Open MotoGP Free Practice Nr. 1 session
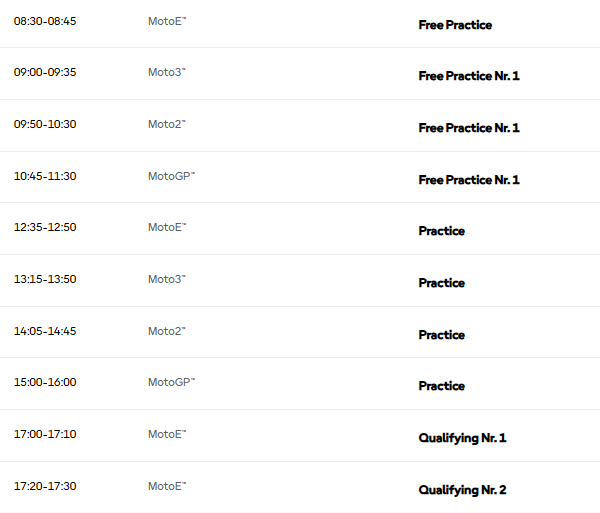Image resolution: width=600 pixels, height=513 pixels. (x=300, y=178)
